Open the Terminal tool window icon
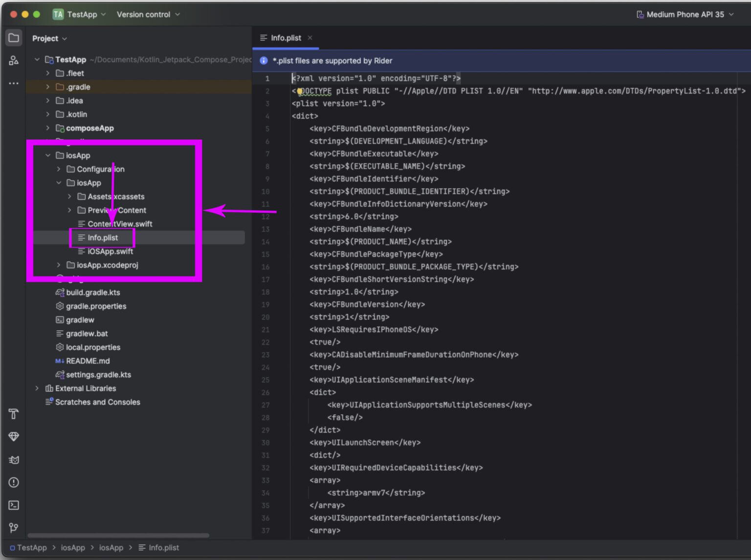This screenshot has height=560, width=751. pos(14,505)
